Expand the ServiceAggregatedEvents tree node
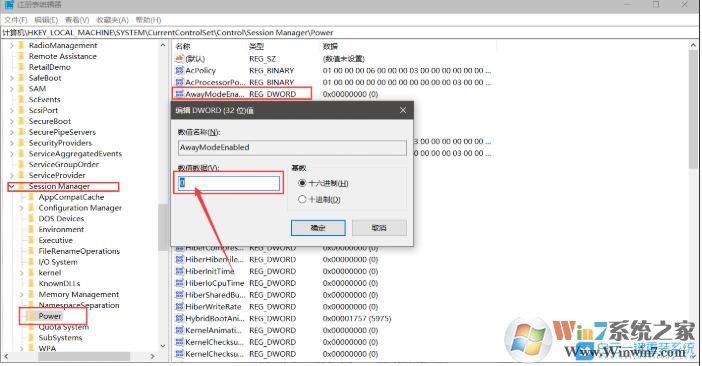The image size is (702, 366). [x=12, y=153]
